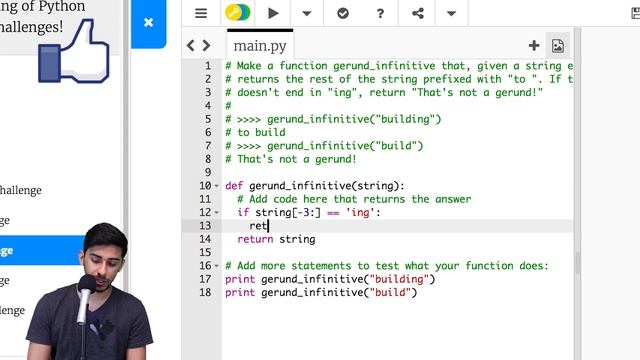The image size is (640, 360).
Task: Select the highlighted blue challenge item in sidebar
Action: 43,250
